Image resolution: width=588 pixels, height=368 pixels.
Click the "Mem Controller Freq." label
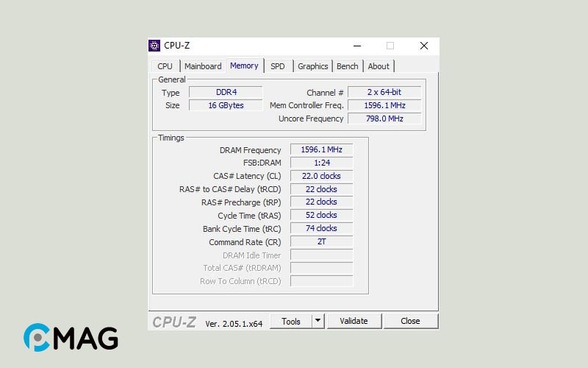[x=306, y=105]
